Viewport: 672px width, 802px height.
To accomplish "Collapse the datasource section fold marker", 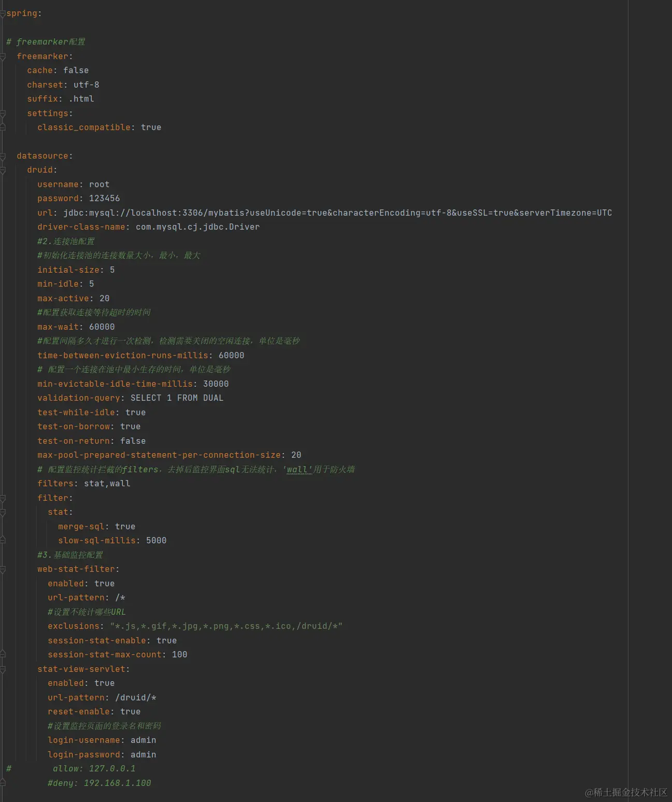I will (x=3, y=156).
